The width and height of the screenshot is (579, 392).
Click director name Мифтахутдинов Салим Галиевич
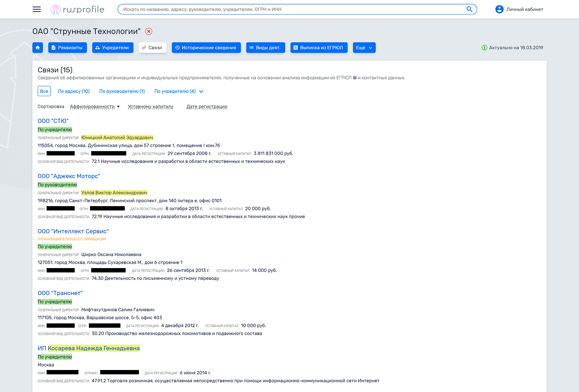click(118, 310)
